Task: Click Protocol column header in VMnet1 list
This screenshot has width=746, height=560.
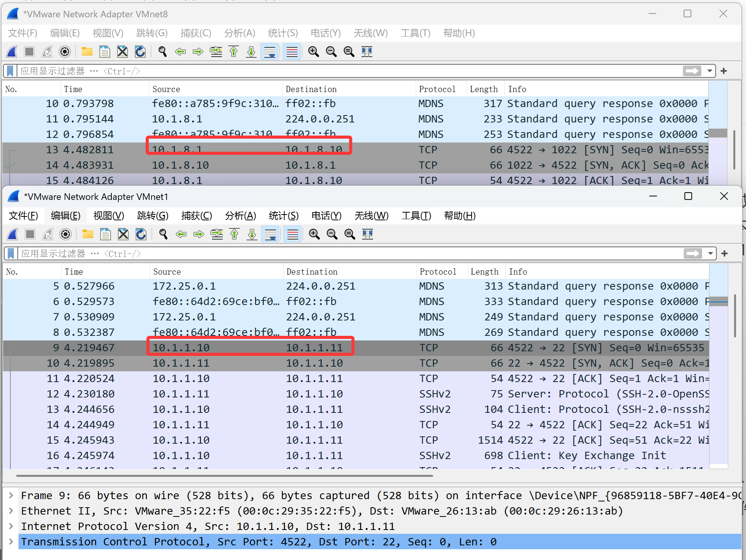Action: (x=438, y=272)
